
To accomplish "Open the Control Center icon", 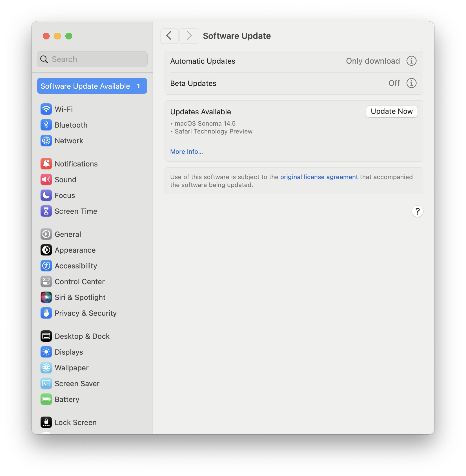I will click(46, 282).
